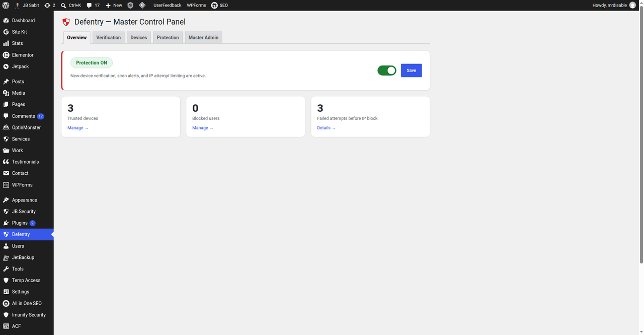Open Services in the sidebar
Viewport: 644px width, 335px height.
pos(27,139)
